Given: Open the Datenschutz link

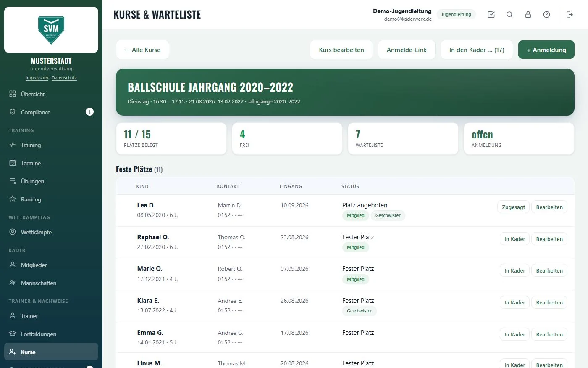Looking at the screenshot, I should [x=64, y=78].
